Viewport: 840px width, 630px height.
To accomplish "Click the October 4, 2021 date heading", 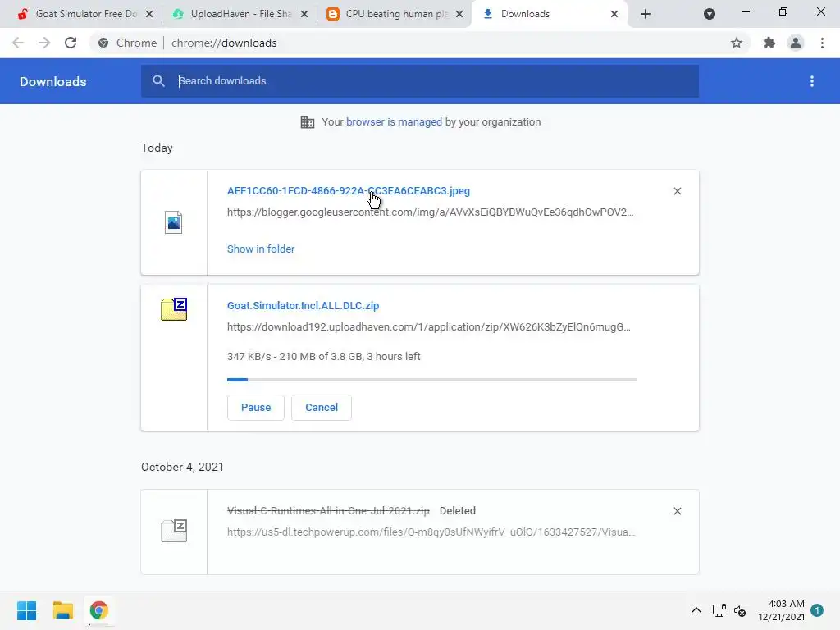I will pos(183,467).
